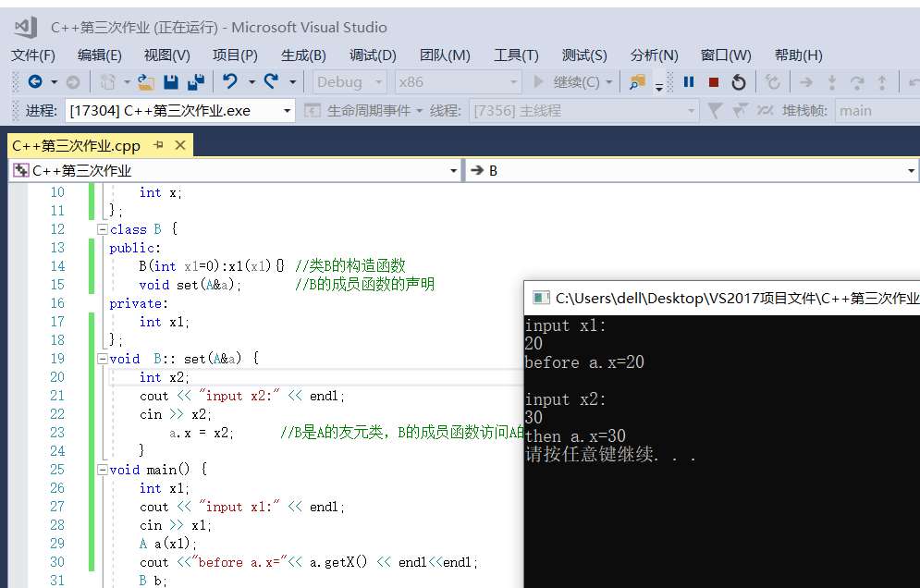Open the 视图(V) menu
Viewport: 920px width, 588px height.
coord(167,55)
